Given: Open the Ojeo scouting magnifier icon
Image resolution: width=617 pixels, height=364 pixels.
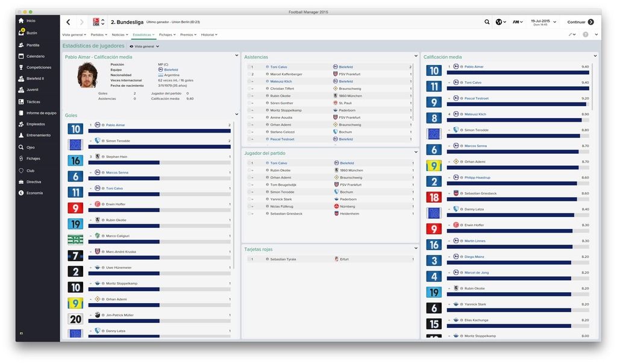Looking at the screenshot, I should pos(21,147).
